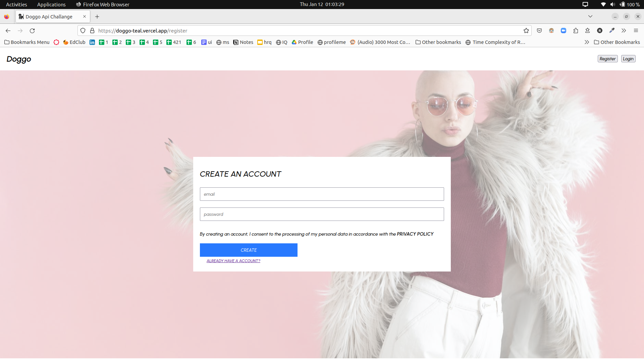Viewport: 644px width, 362px height.
Task: Click the Login button in the header
Action: (x=628, y=59)
